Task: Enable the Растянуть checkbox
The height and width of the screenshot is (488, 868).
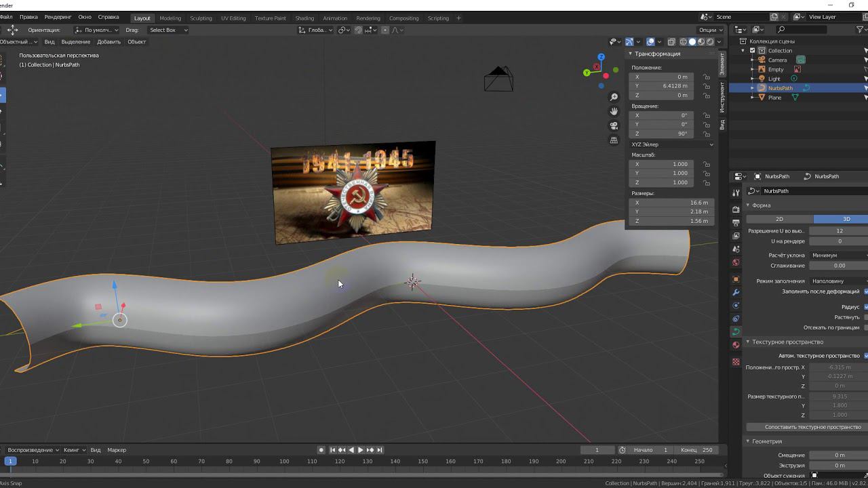Action: (x=866, y=317)
